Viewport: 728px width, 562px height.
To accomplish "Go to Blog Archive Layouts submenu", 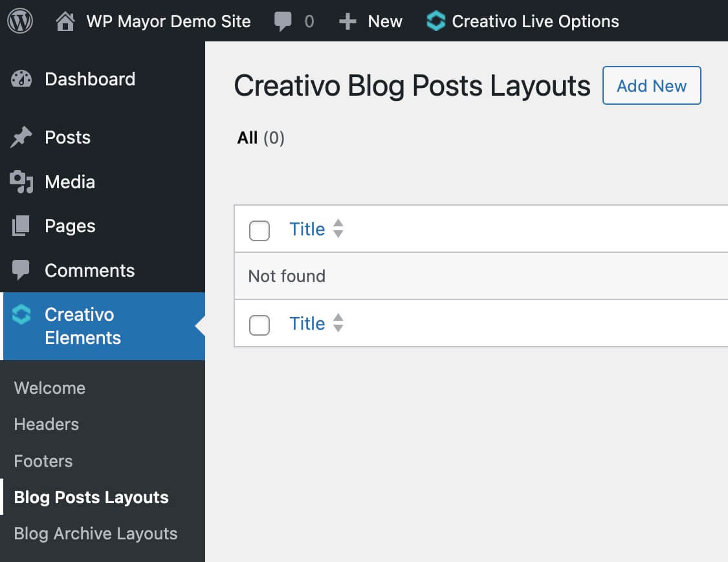I will pos(96,534).
